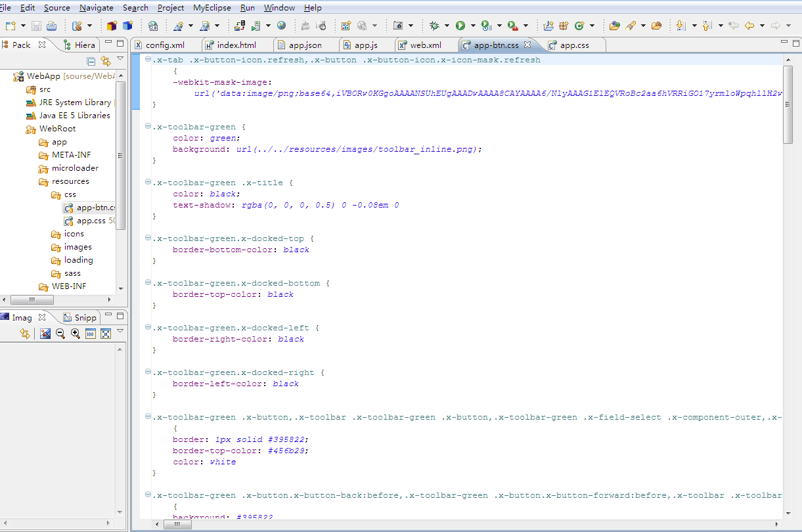The image size is (802, 532).
Task: Click Collapse All in Package Explorer
Action: [92, 61]
